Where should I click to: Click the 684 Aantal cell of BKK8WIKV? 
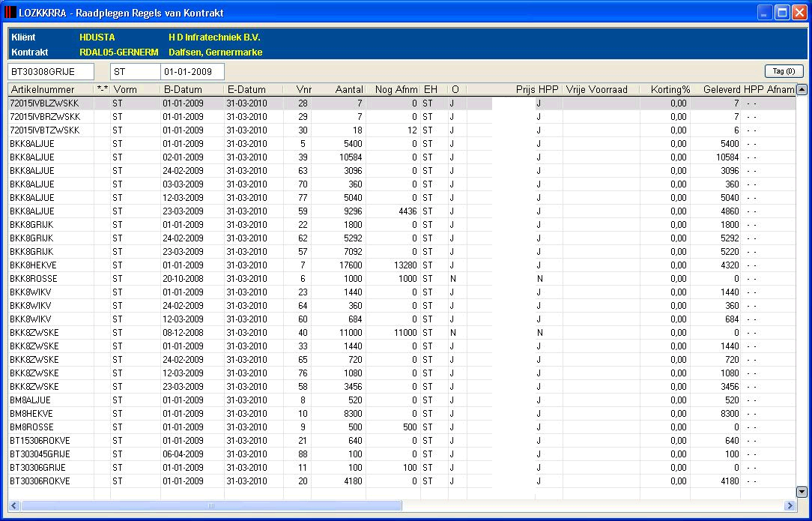tap(339, 319)
